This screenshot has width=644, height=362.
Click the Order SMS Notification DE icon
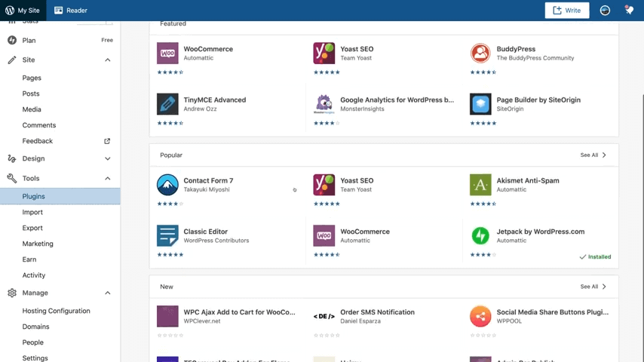pyautogui.click(x=324, y=316)
